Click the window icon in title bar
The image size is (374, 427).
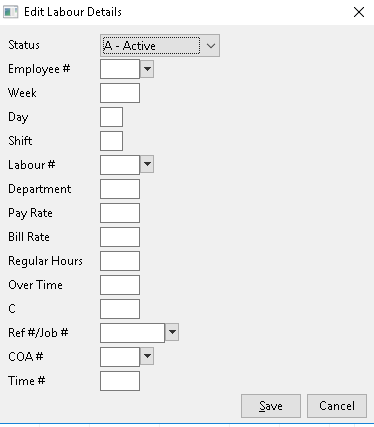[x=10, y=12]
